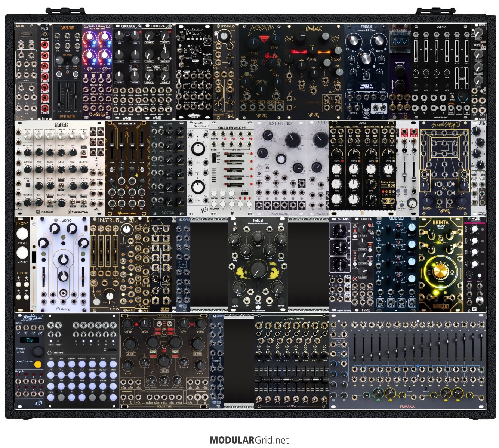This screenshot has width=499, height=448.
Task: Click the SURFACE knob on CHIMERA
Action: tap(149, 36)
